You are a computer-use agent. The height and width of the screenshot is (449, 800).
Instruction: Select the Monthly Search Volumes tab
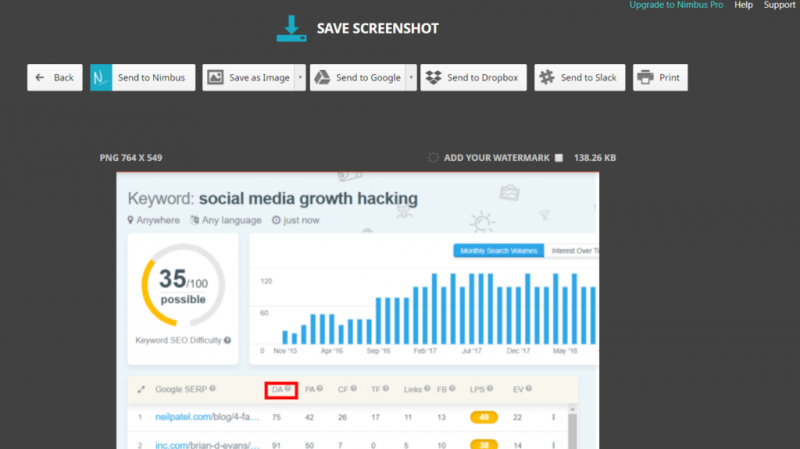click(x=498, y=251)
